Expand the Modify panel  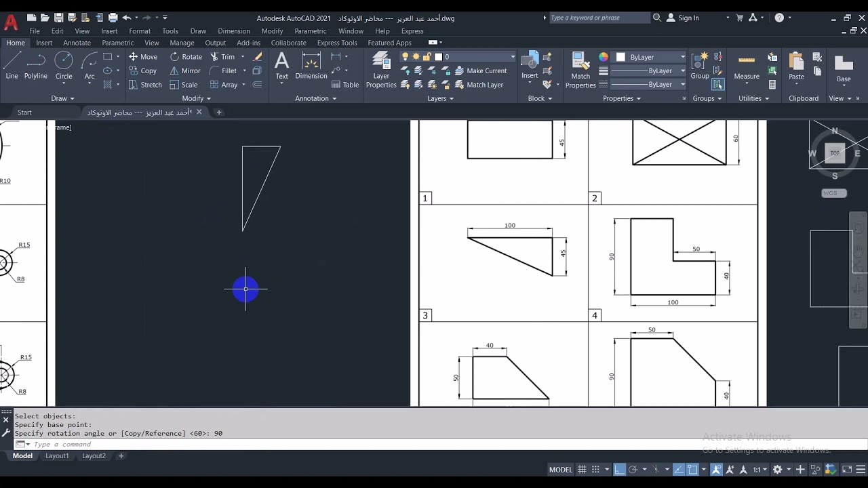(197, 98)
